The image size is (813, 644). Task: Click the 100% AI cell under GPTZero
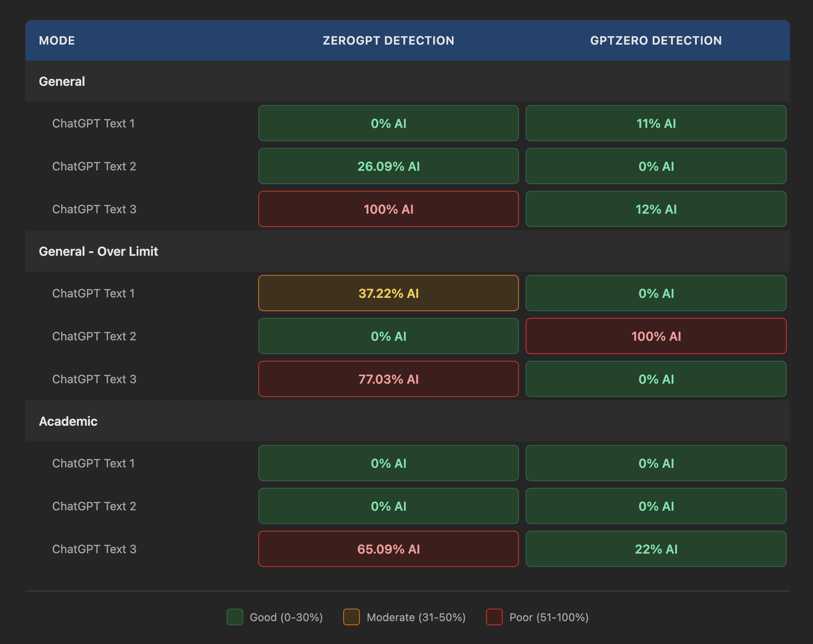click(x=656, y=336)
